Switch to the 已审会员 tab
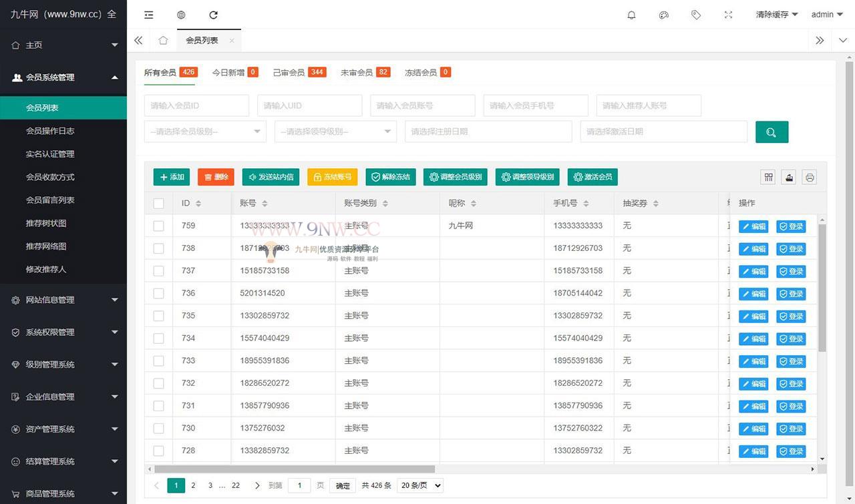Screen dimensions: 855x504 pos(299,72)
